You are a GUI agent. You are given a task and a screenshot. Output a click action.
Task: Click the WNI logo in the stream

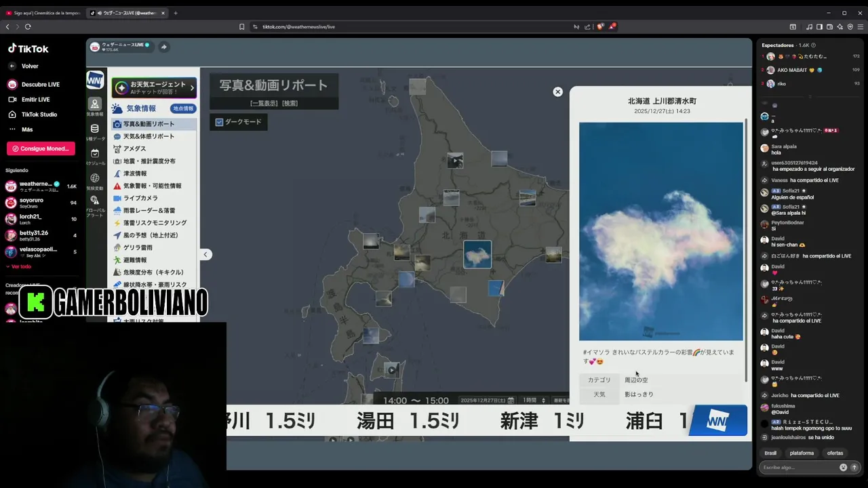coord(95,79)
